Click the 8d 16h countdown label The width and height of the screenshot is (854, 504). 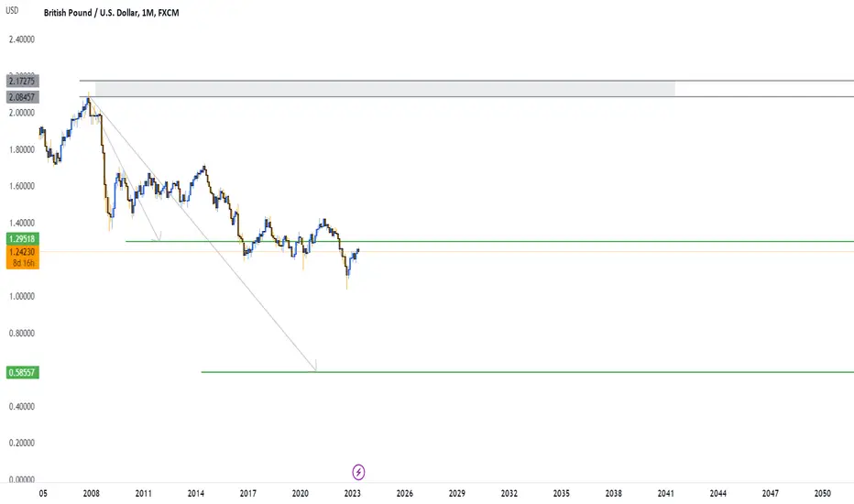[x=24, y=263]
